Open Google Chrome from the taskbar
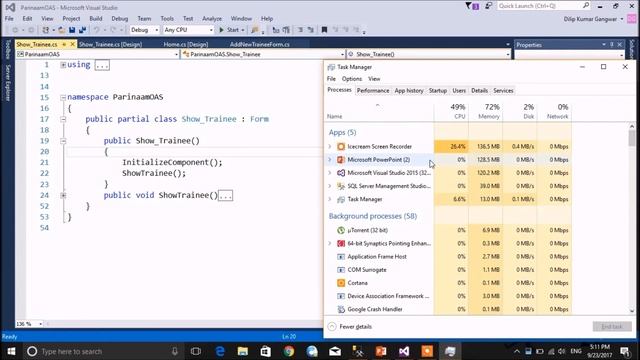Viewport: 640px width, 360px height. pyautogui.click(x=289, y=351)
